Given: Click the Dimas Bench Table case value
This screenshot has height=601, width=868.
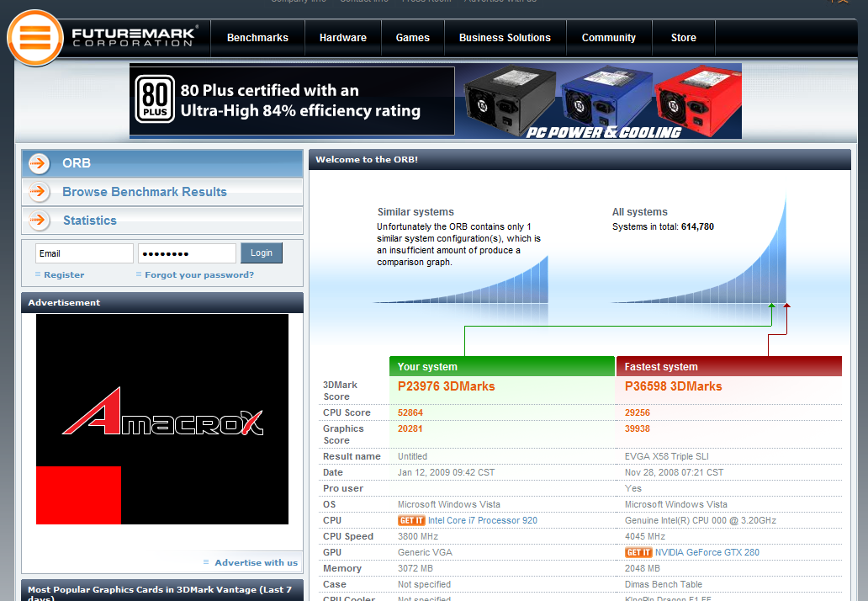Looking at the screenshot, I should [x=663, y=584].
